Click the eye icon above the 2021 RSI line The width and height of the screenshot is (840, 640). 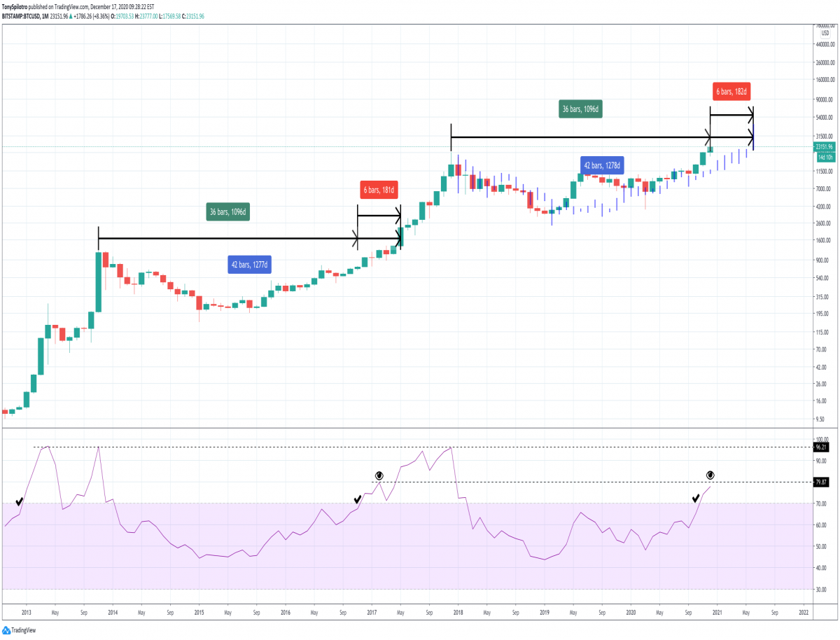710,475
